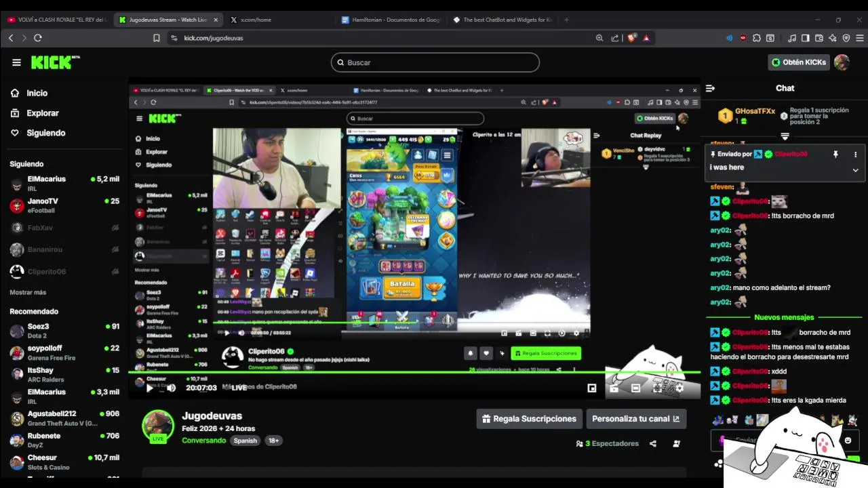Viewport: 868px width, 488px height.
Task: Share the Jugodeuvas stream
Action: [653, 444]
